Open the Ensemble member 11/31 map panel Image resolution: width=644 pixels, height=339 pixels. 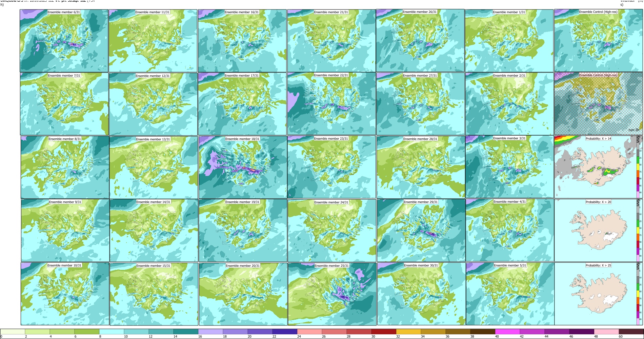pos(153,41)
